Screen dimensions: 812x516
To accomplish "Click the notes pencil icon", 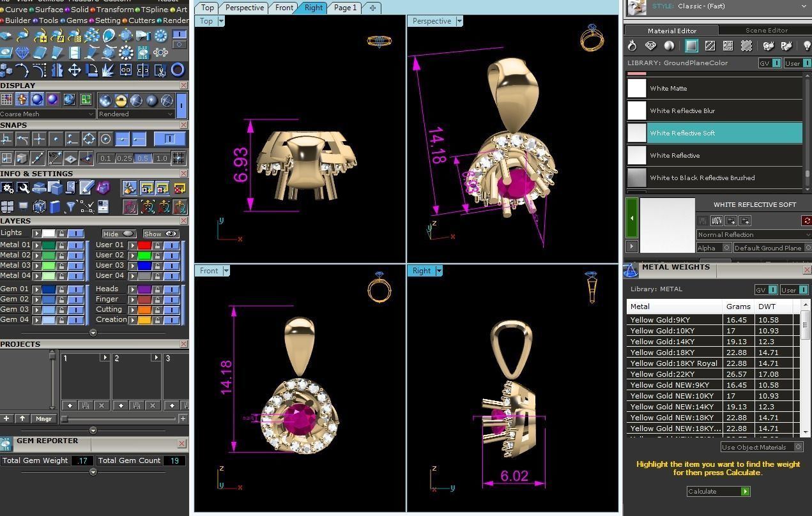I will coord(86,188).
